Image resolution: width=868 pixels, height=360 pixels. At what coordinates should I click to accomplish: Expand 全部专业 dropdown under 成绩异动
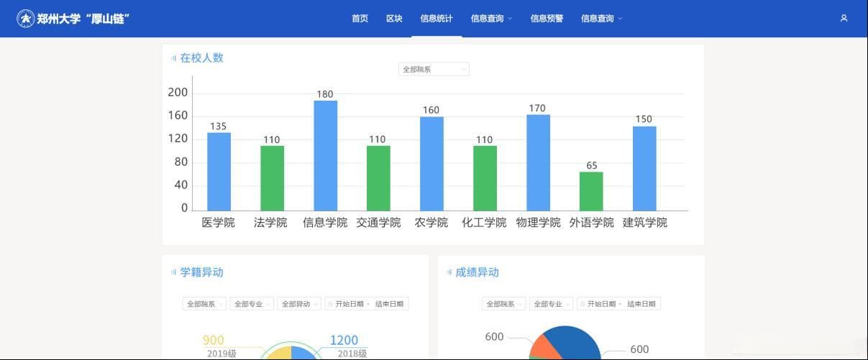coord(551,304)
